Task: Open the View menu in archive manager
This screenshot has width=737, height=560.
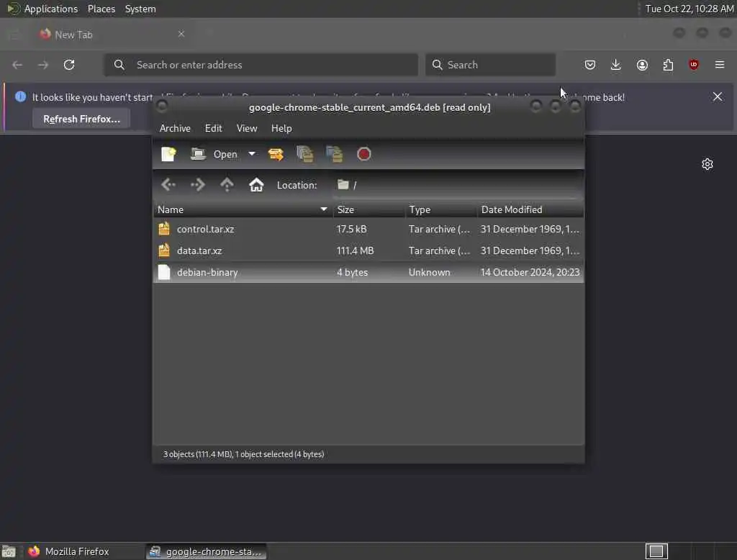Action: point(247,128)
